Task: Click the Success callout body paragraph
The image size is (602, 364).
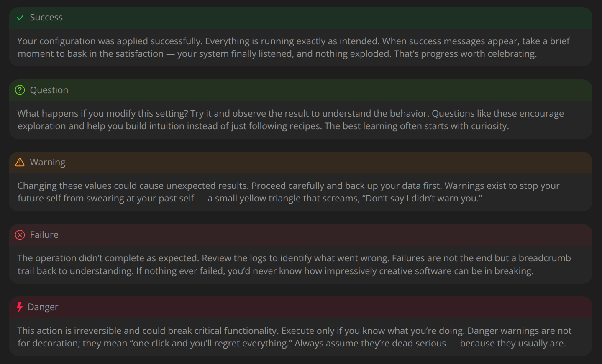Action: coord(293,48)
